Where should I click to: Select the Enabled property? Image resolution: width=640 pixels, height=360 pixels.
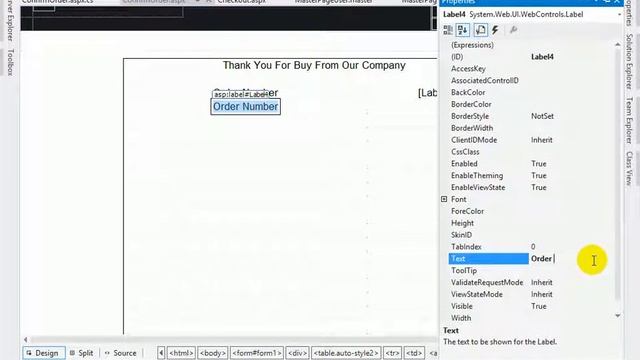464,164
